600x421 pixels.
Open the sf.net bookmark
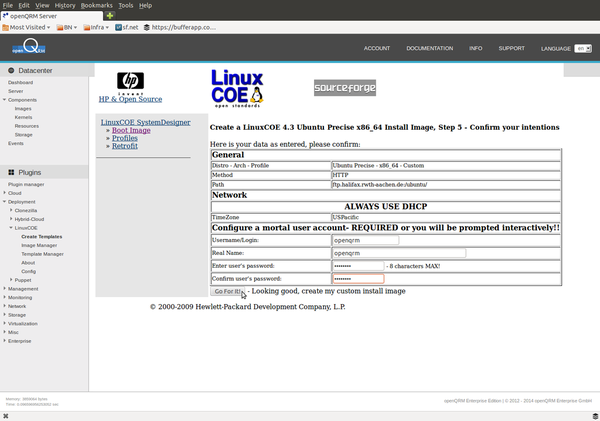point(127,27)
